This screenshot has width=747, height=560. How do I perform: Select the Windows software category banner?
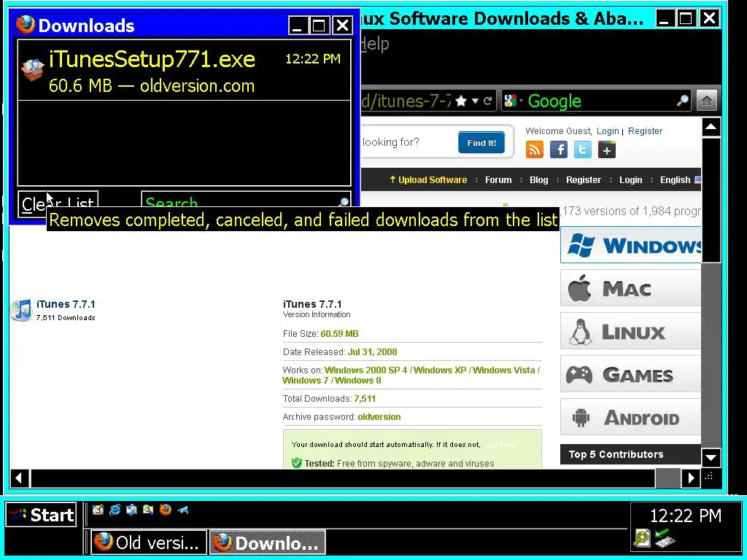click(631, 245)
